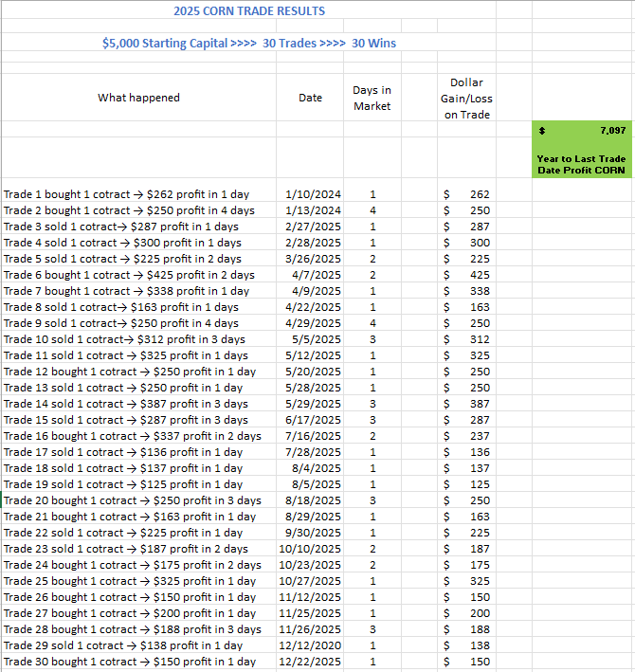Select the date cell 7/16/2025
Screen dimensions: 635x672
click(313, 436)
